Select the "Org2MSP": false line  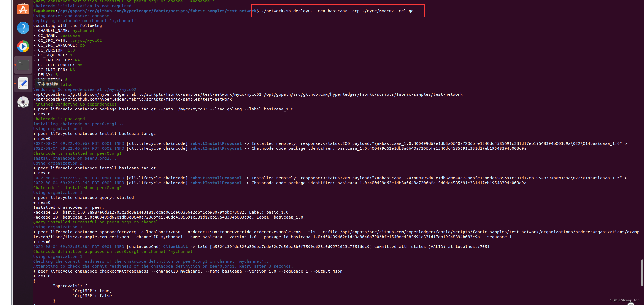(92, 296)
